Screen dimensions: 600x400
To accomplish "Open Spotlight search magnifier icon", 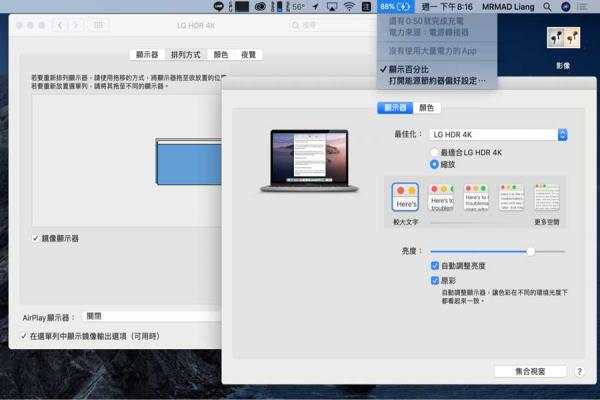I will click(x=547, y=7).
